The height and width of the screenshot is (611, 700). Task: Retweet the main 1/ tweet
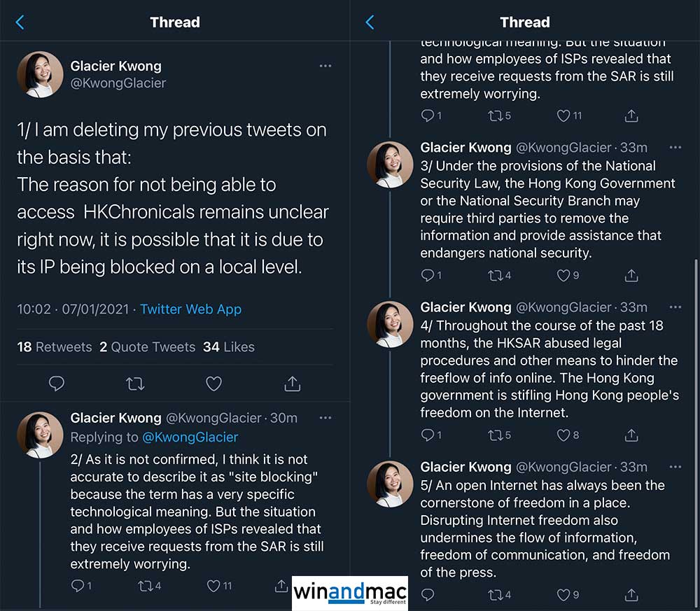point(135,383)
